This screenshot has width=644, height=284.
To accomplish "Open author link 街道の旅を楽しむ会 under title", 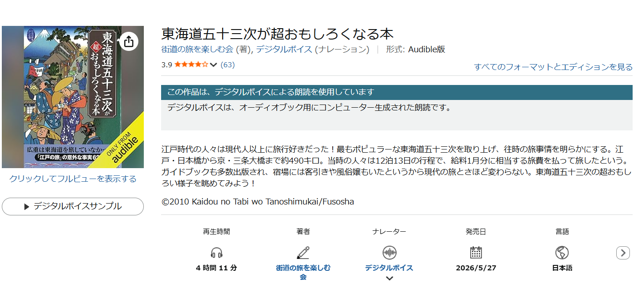I will click(197, 50).
